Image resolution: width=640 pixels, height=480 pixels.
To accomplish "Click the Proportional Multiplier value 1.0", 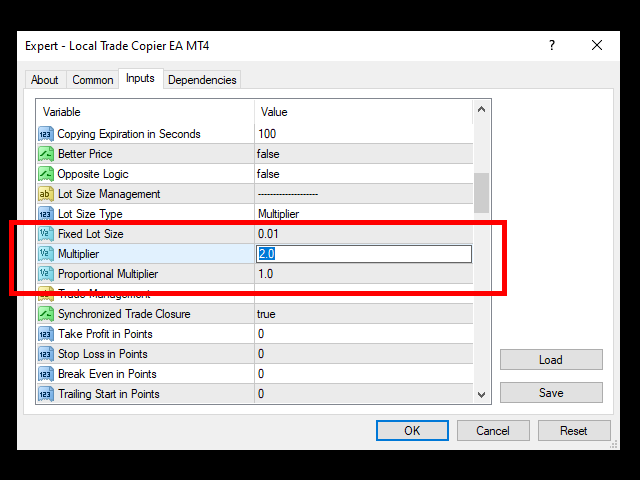I will click(266, 274).
